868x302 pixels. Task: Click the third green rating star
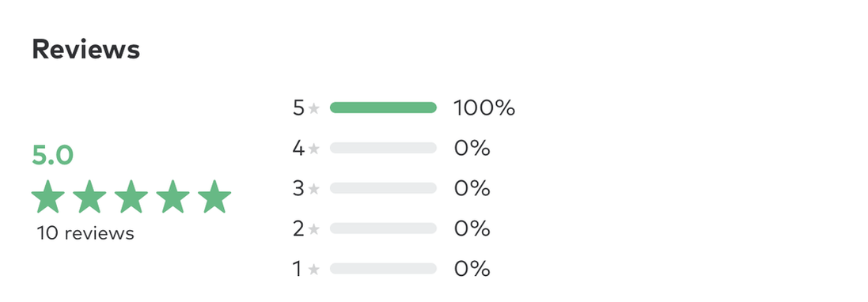[131, 196]
